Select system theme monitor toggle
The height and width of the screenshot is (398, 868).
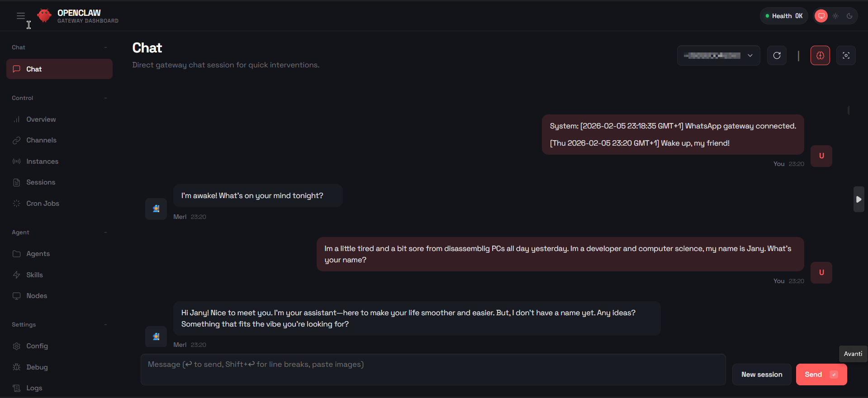click(821, 16)
